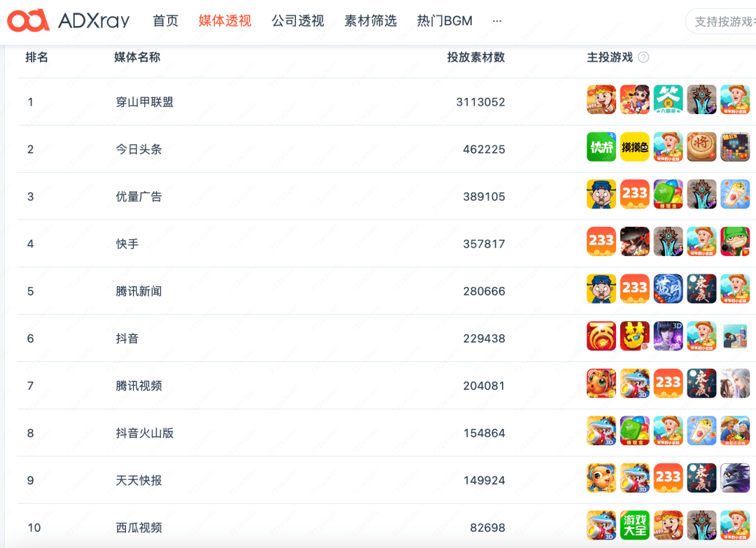The height and width of the screenshot is (548, 756).
Task: Open the 快游 game icon in 今日头条 row
Action: 601,147
